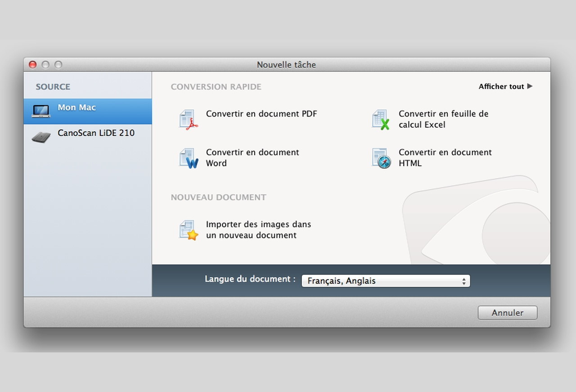Choose CanoScan LiDE 210 as source
The width and height of the screenshot is (576, 392).
(96, 133)
